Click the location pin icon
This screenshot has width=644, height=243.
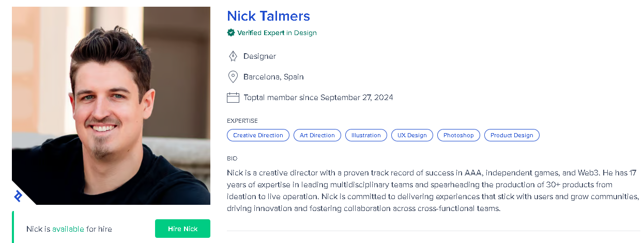pos(233,77)
